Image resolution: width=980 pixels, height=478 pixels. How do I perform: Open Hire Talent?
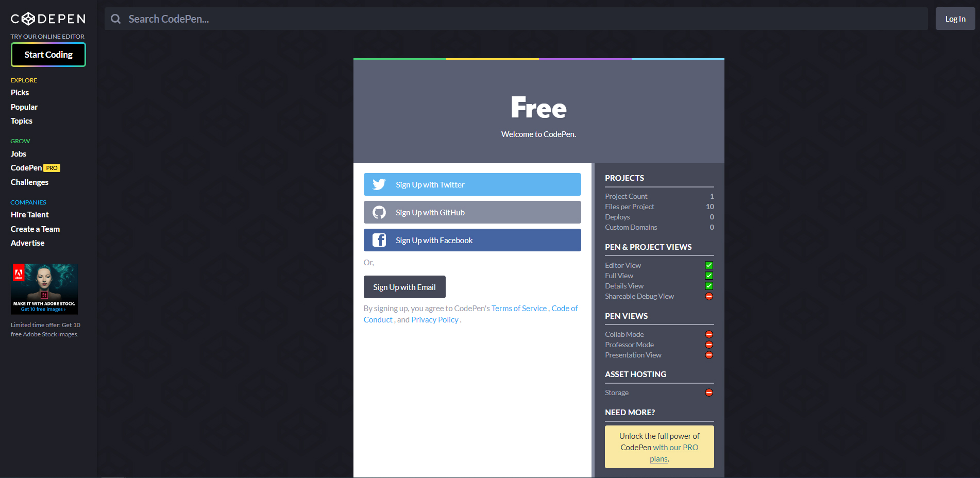click(30, 215)
